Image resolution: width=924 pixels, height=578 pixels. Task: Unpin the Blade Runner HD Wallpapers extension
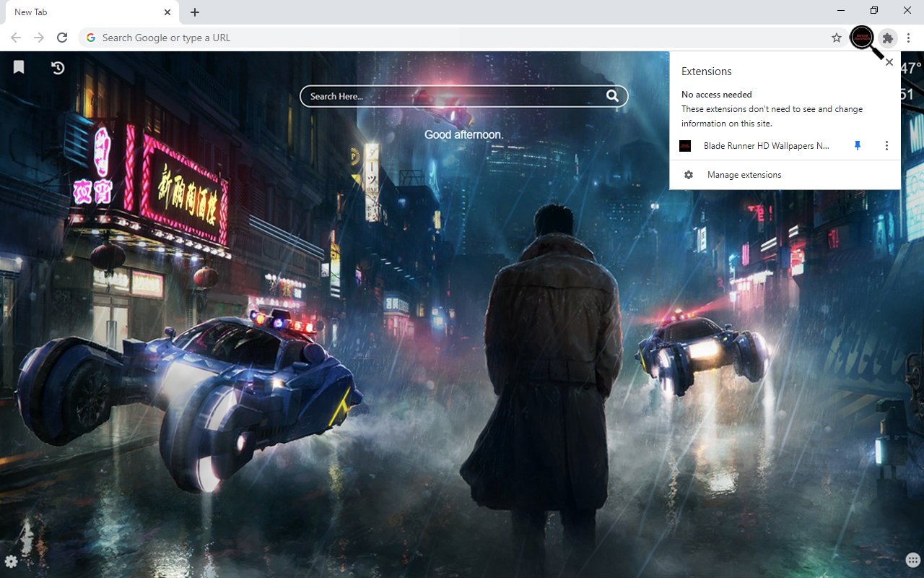858,146
